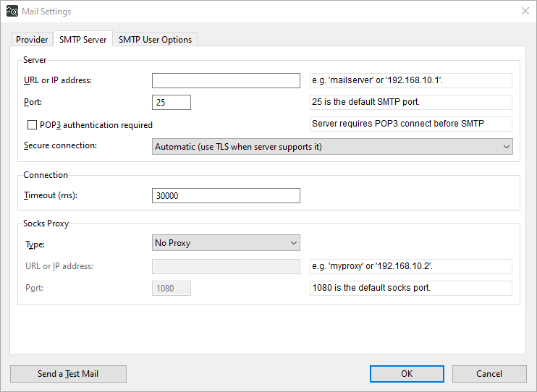The width and height of the screenshot is (537, 392).
Task: Open the SMTP User Options tab
Action: tap(155, 40)
